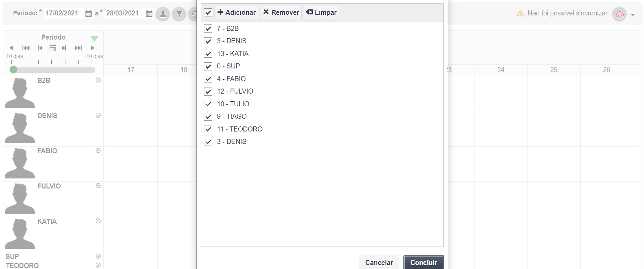Uncheck the 11 - TEODORO checkbox
644x269 pixels.
coord(208,129)
